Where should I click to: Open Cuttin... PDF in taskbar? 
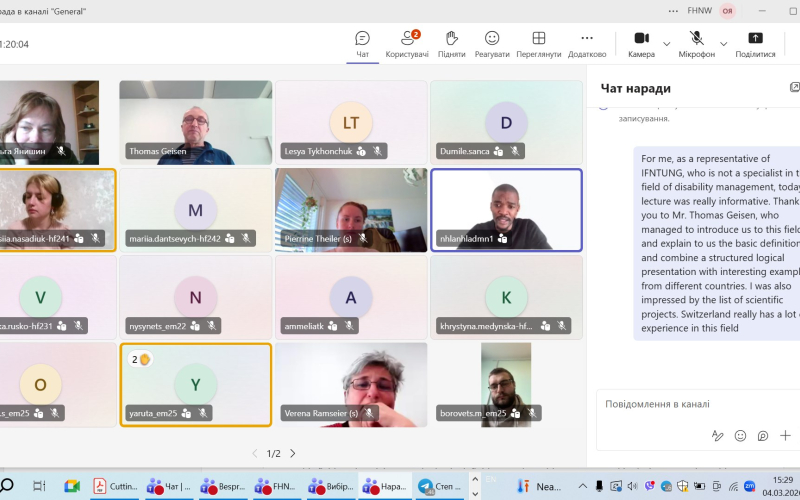[115, 486]
